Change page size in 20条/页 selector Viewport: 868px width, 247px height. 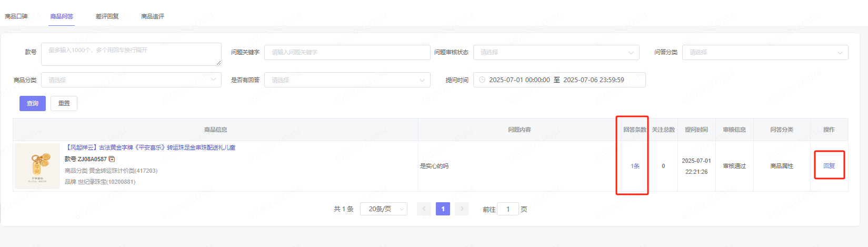coord(383,209)
